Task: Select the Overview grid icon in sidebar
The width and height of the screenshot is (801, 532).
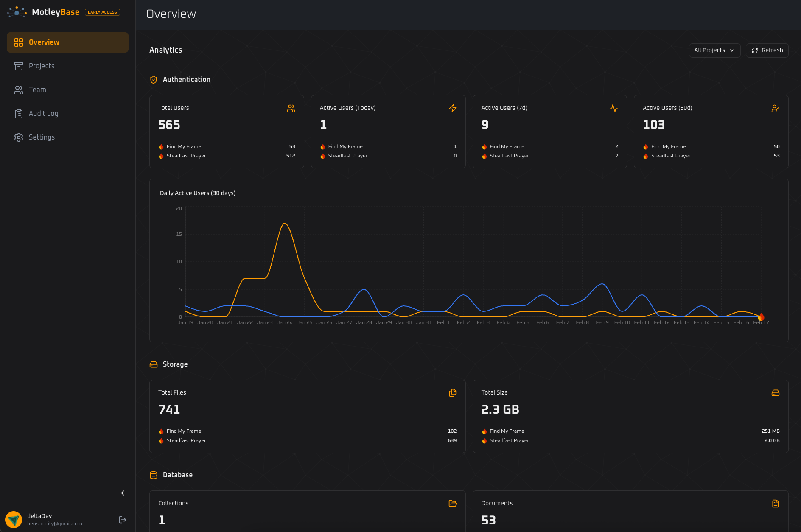Action: 19,42
